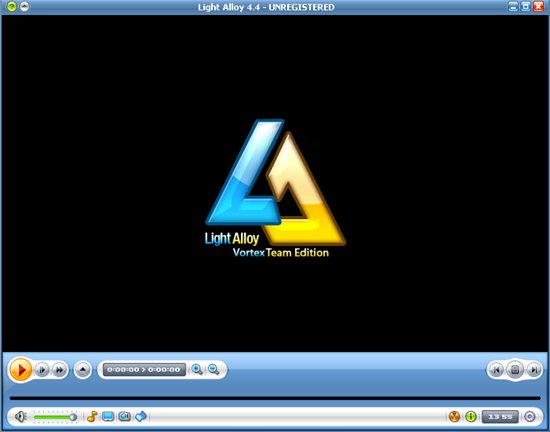
Task: Start playback with the orange play button
Action: (20, 370)
